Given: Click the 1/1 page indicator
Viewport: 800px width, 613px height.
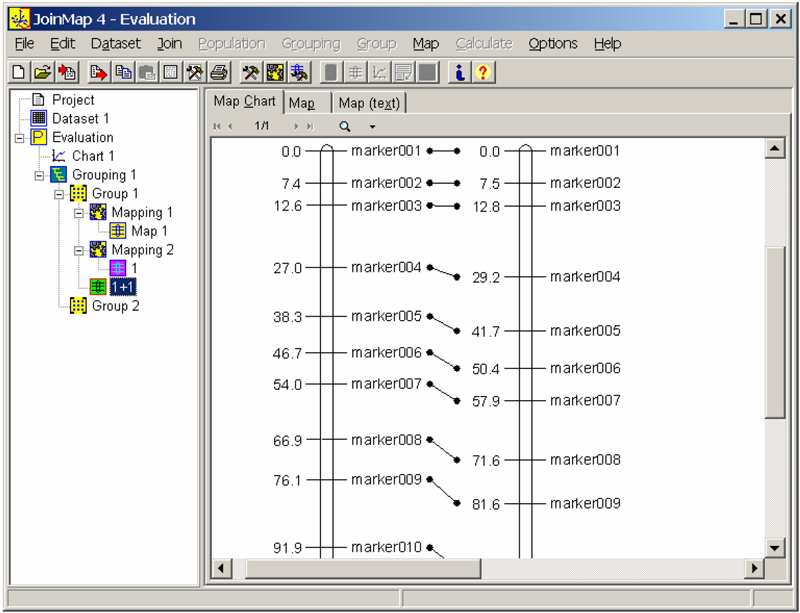Looking at the screenshot, I should tap(262, 126).
